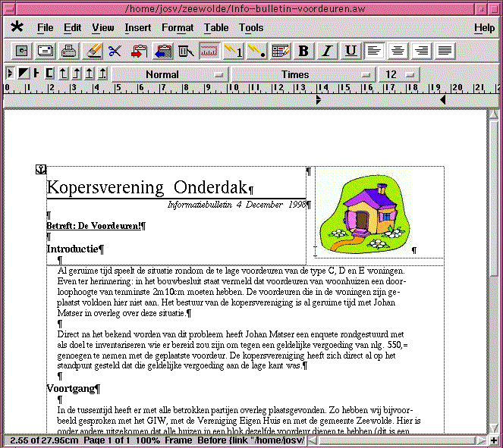Screen dimensions: 503x448
Task: Open the Edit menu
Action: pyautogui.click(x=72, y=27)
